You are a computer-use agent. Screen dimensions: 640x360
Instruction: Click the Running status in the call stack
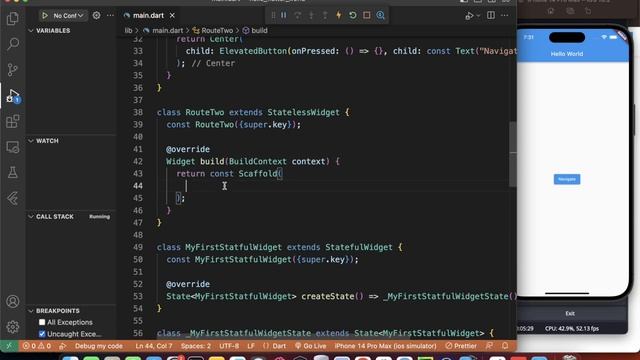99,217
